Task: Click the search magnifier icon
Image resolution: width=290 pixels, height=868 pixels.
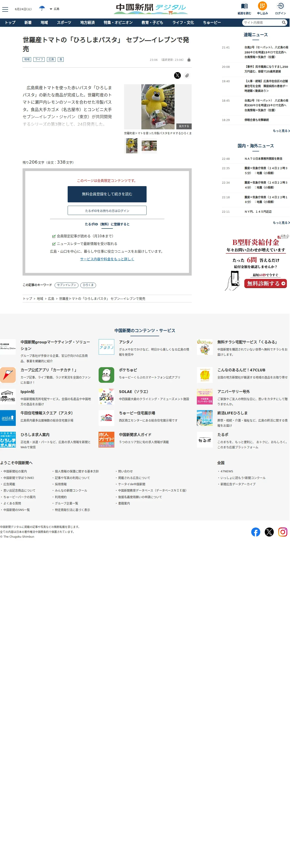Action: (x=284, y=23)
